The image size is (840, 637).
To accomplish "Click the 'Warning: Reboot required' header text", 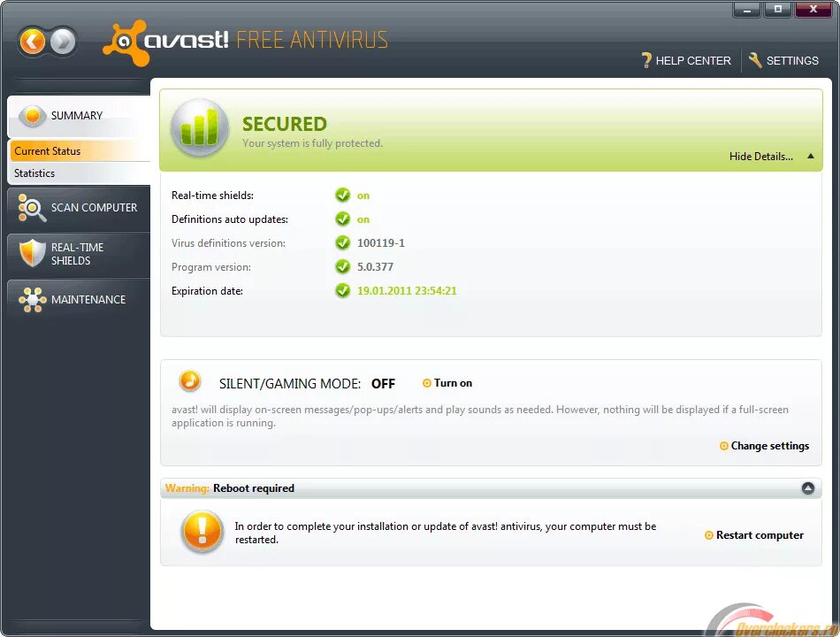I will [x=230, y=488].
